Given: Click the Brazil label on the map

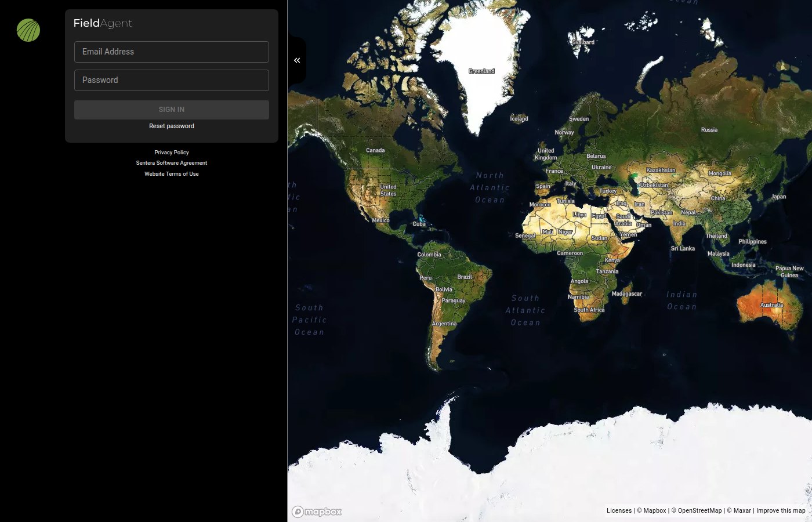Looking at the screenshot, I should pyautogui.click(x=465, y=277).
